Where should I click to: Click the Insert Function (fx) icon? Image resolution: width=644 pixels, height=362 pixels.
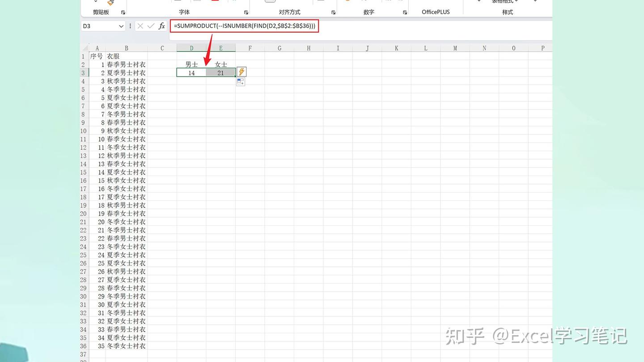(161, 26)
